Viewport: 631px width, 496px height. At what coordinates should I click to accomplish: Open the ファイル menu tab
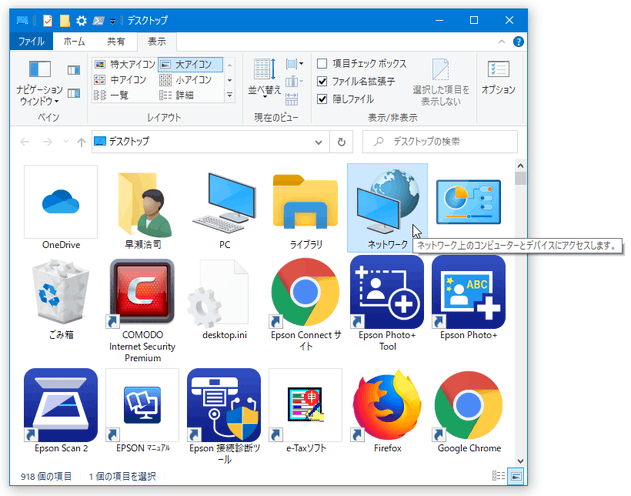pos(31,41)
